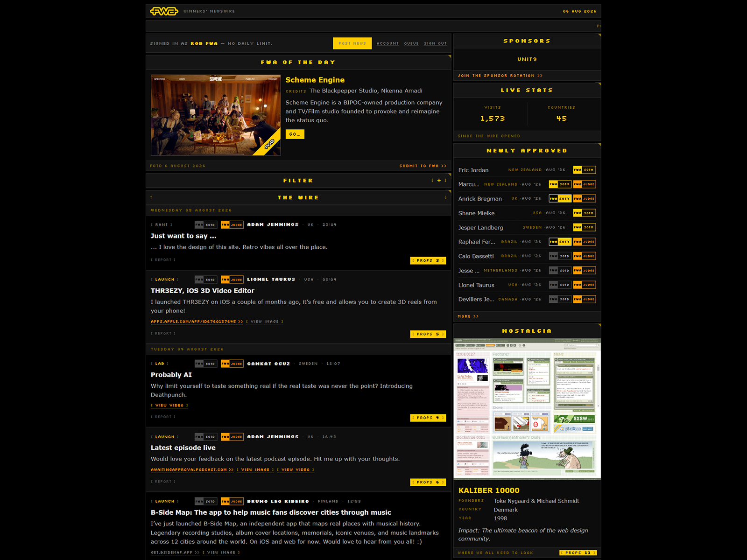Image resolution: width=747 pixels, height=560 pixels.
Task: Click the SOTD badge on the THR3EZY post
Action: tap(206, 280)
